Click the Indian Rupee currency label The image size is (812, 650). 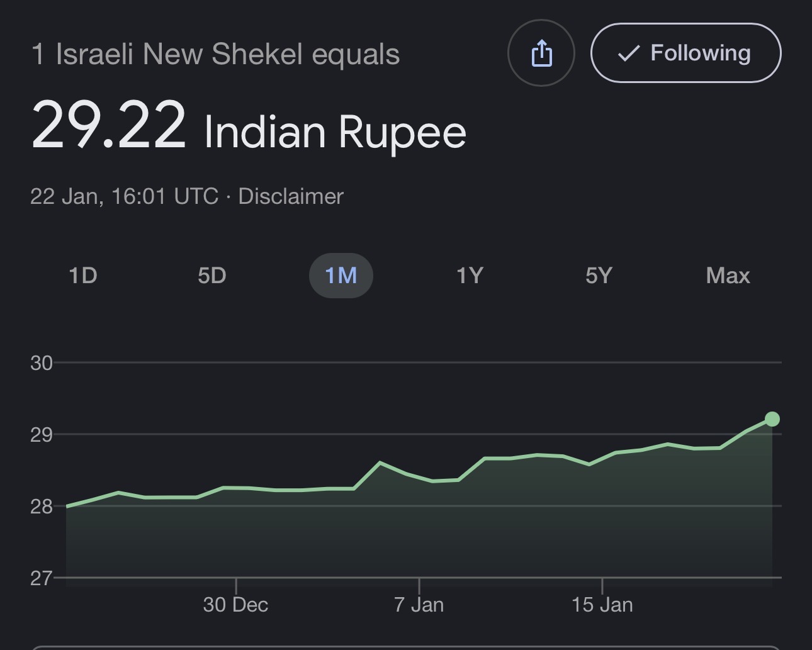(x=335, y=132)
